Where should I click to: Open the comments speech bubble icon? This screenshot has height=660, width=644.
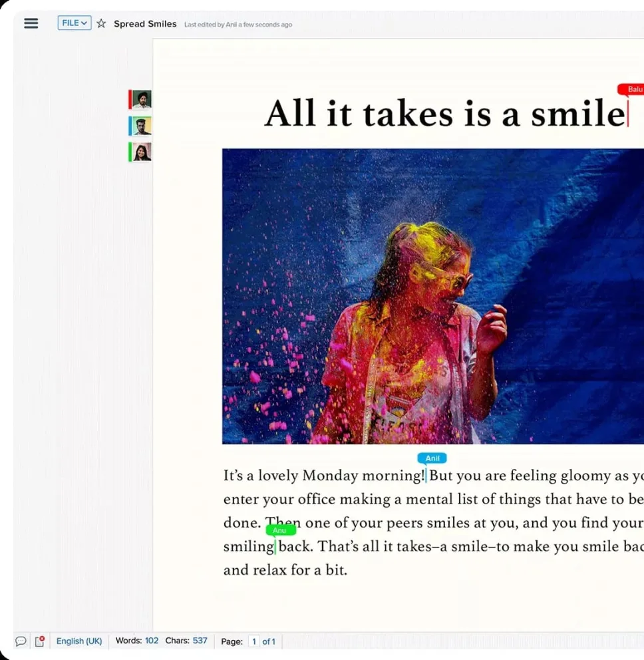[21, 641]
